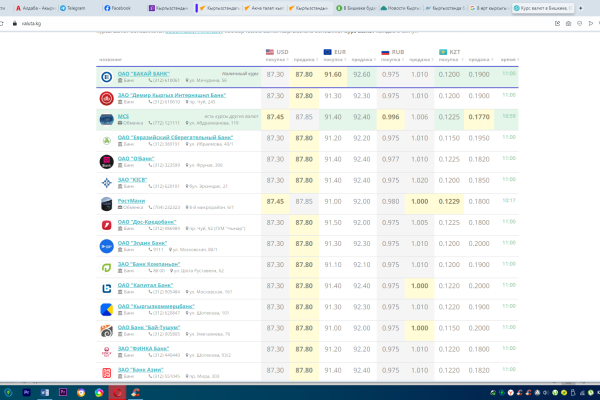Open ЗАО "ФИНКА Банк" link
The image size is (600, 400).
pyautogui.click(x=143, y=348)
